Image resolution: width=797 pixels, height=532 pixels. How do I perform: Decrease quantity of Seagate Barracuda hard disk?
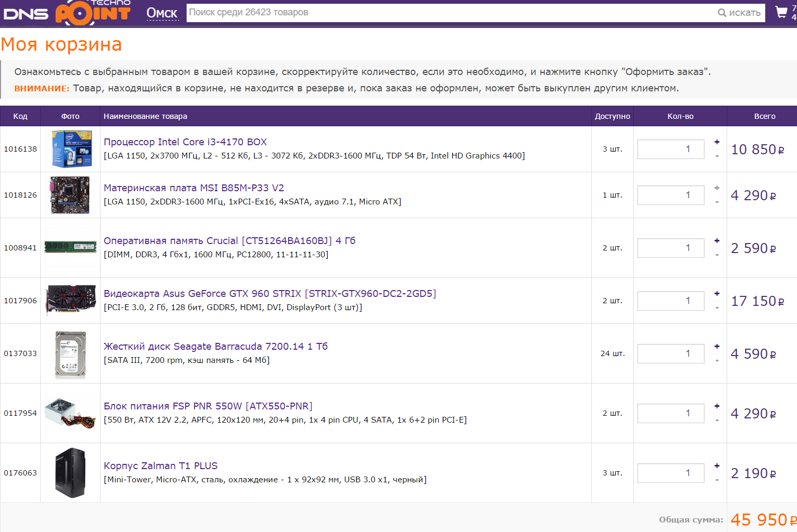tap(717, 360)
